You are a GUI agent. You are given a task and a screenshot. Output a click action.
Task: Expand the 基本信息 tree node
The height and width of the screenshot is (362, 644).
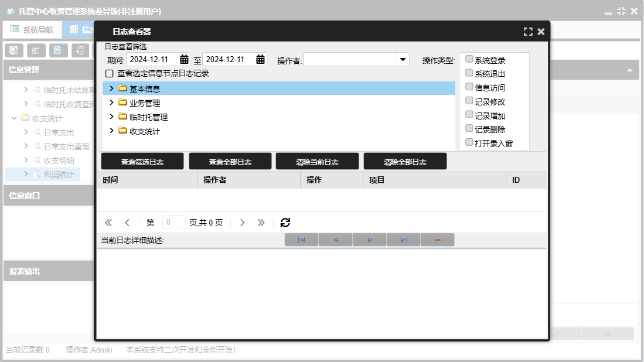pyautogui.click(x=111, y=88)
